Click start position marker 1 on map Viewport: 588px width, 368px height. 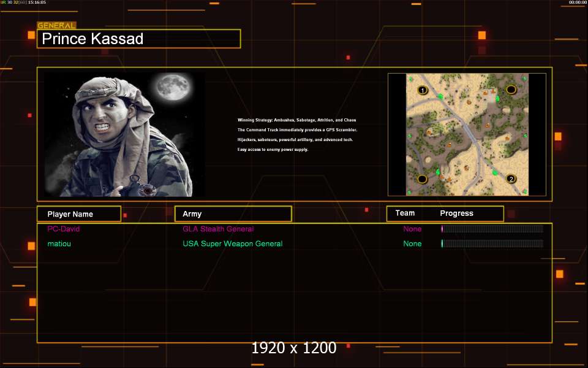[x=422, y=91]
